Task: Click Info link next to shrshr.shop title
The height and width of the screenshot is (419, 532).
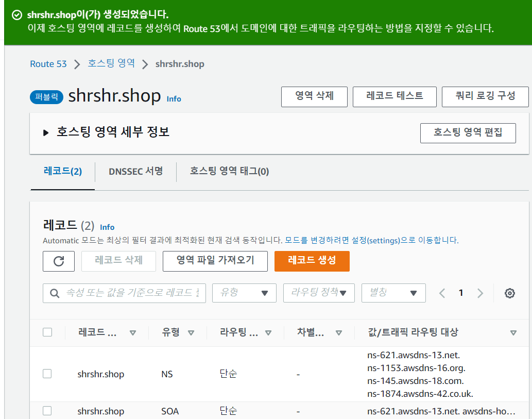Action: (x=174, y=99)
